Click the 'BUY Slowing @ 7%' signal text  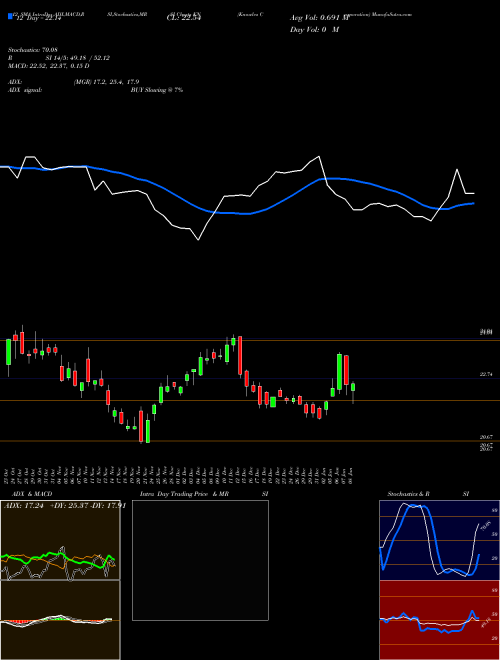(x=157, y=90)
